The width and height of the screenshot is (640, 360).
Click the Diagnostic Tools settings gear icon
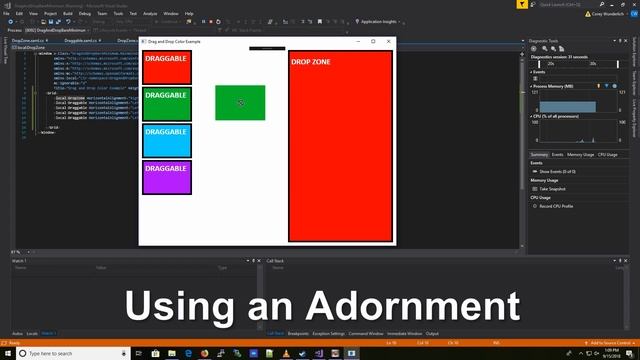coord(533,49)
